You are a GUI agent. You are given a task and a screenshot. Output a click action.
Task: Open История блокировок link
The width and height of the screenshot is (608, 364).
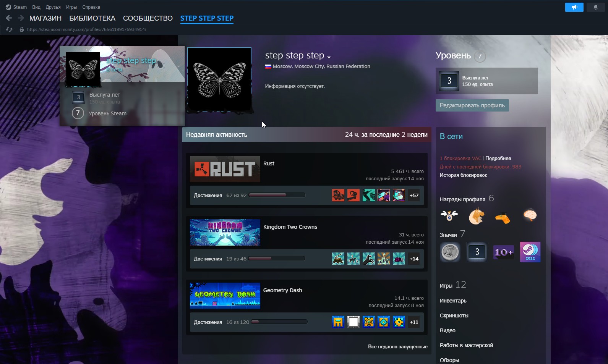coord(463,175)
